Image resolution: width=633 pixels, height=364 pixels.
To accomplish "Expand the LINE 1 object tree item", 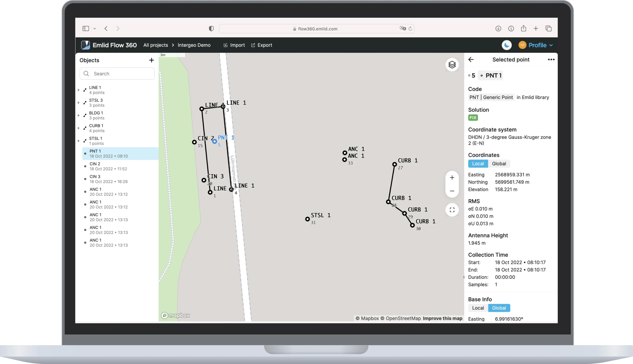I will tap(79, 90).
